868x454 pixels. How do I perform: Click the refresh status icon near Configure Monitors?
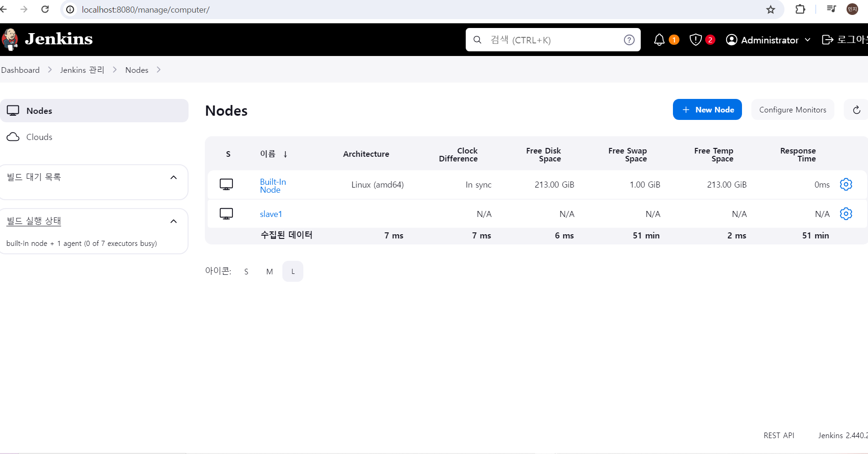857,109
